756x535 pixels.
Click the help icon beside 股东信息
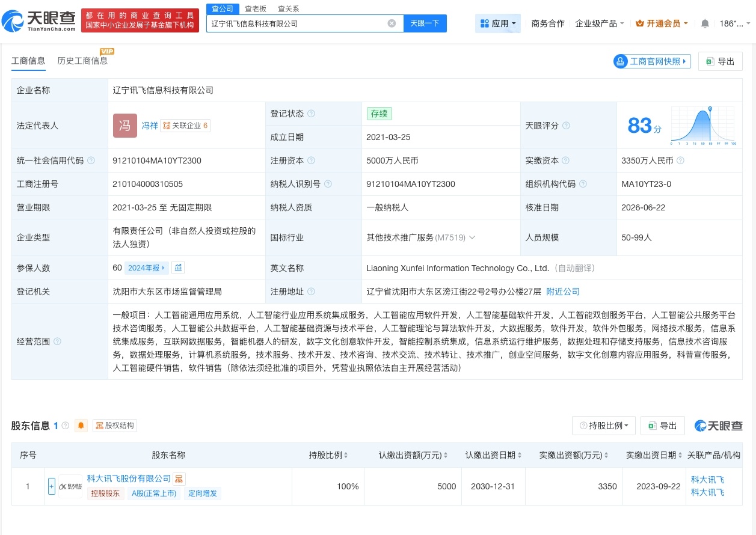[66, 426]
